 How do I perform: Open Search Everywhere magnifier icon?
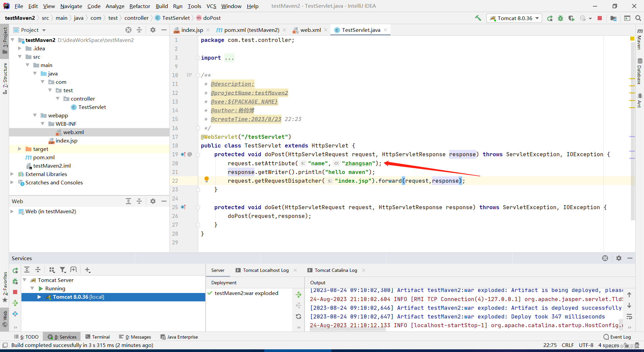tap(638, 18)
